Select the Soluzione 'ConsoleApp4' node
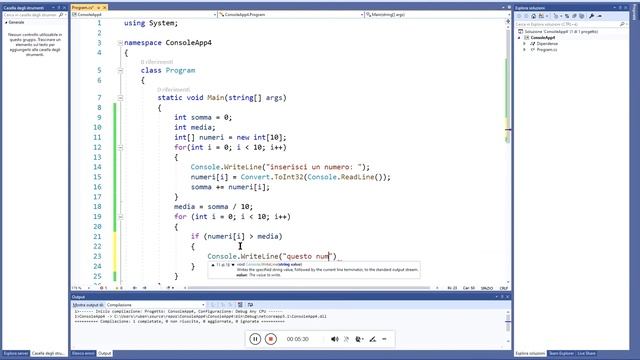Viewport: 640px width, 360px height. click(561, 31)
